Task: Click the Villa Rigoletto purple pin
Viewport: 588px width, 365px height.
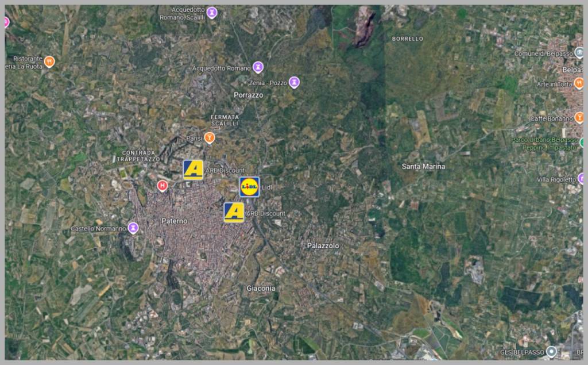Action: pos(581,179)
